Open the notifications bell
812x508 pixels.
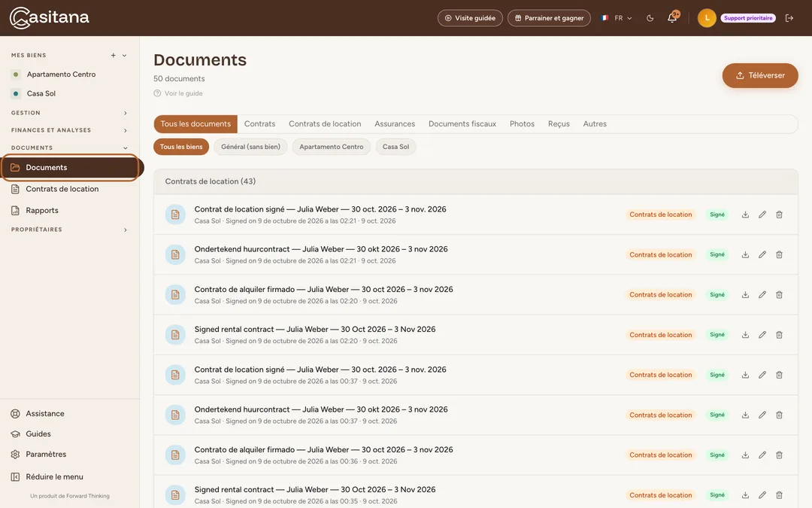[x=672, y=18]
